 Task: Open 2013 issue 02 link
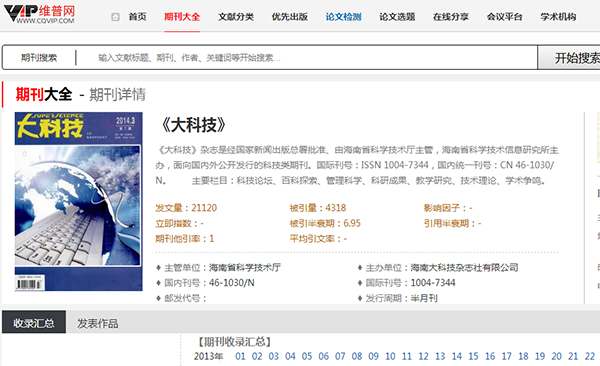(x=257, y=356)
